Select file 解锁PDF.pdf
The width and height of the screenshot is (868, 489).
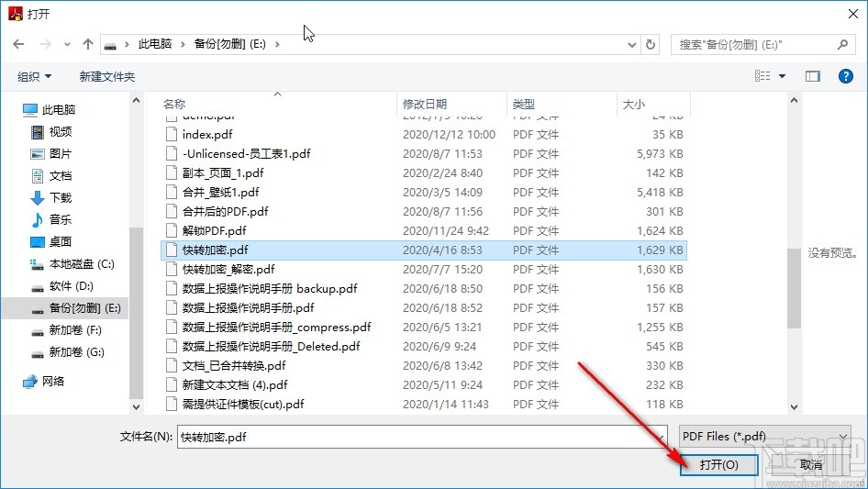click(424, 230)
